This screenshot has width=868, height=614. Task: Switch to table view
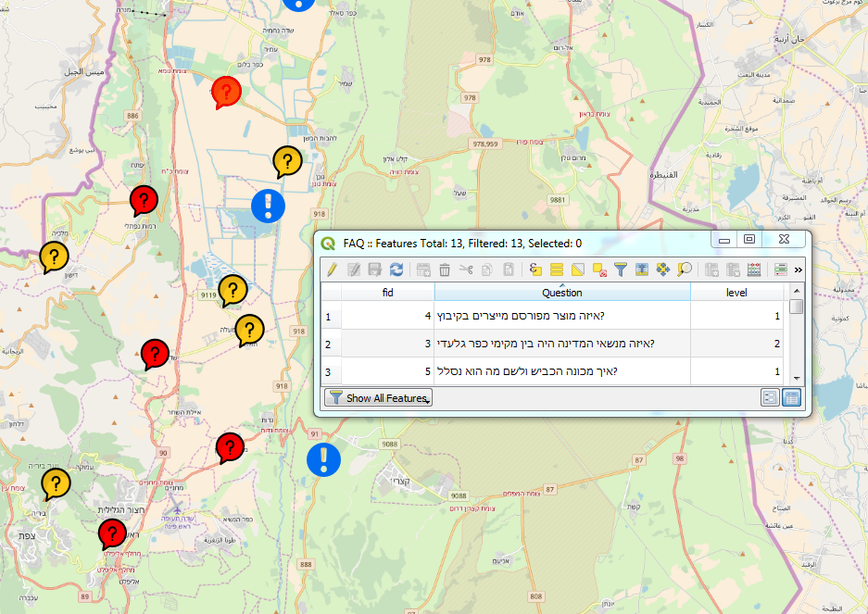(x=791, y=397)
